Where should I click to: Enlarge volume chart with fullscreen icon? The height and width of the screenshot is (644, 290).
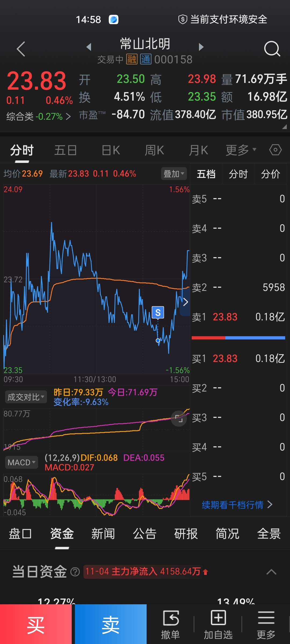pyautogui.click(x=179, y=419)
